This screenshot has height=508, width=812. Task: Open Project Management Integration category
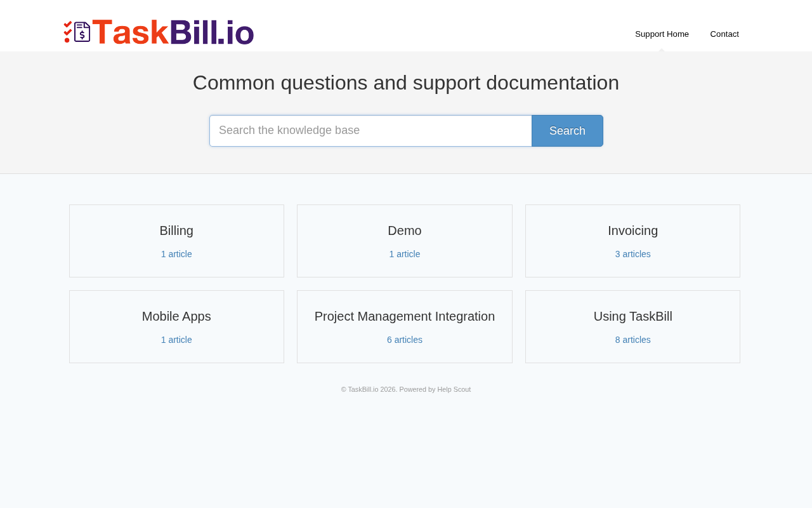[x=405, y=316]
